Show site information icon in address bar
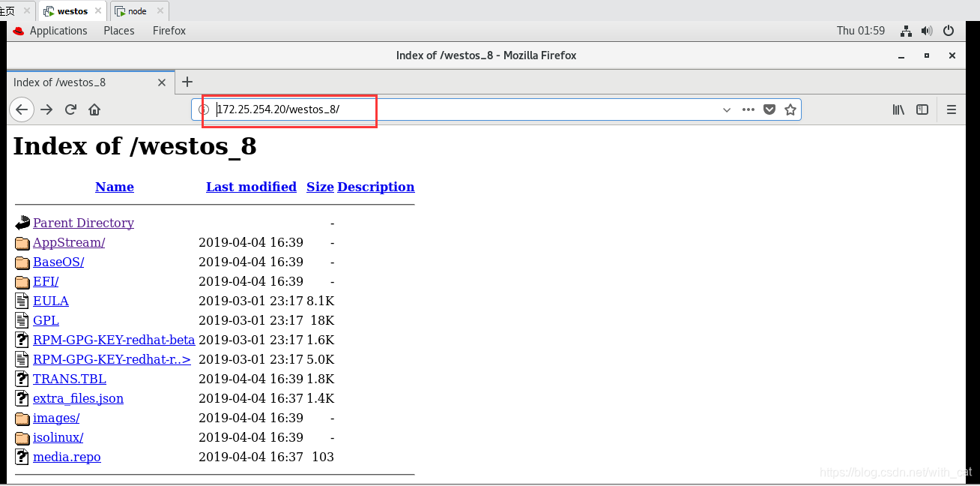980x486 pixels. click(x=203, y=109)
